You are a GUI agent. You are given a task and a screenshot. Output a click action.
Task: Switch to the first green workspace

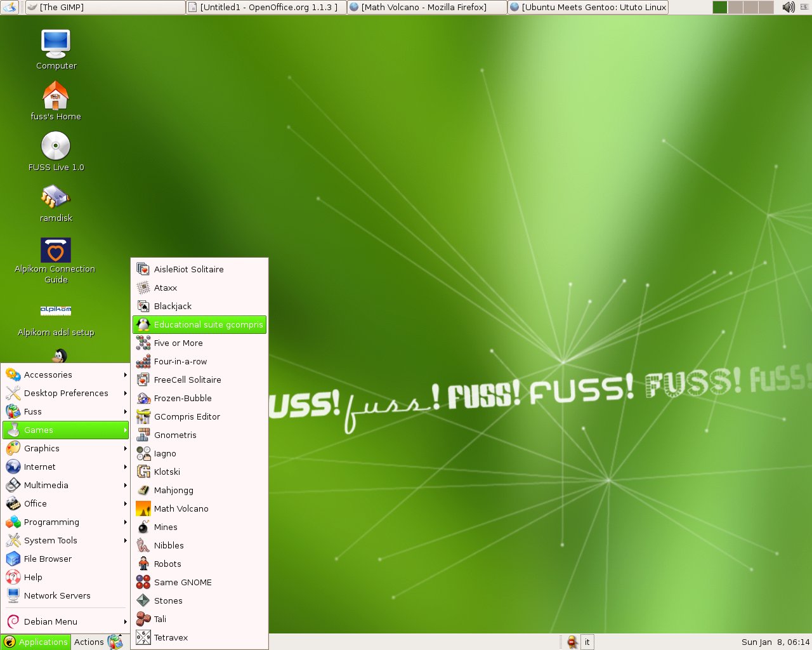tap(720, 7)
